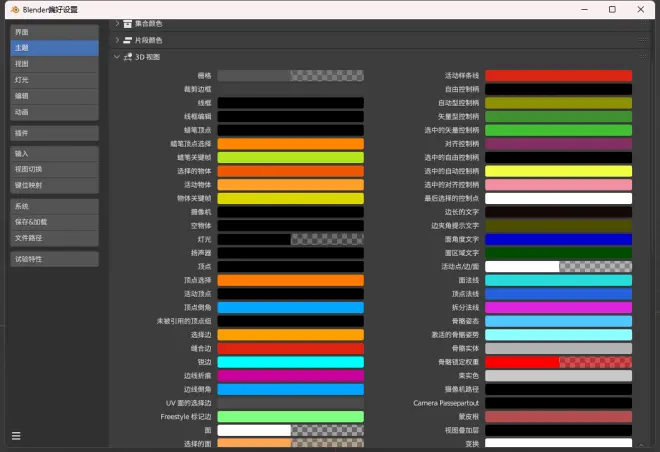This screenshot has height=452, width=660.
Task: Expand the 片段颜色 panel
Action: (x=117, y=40)
